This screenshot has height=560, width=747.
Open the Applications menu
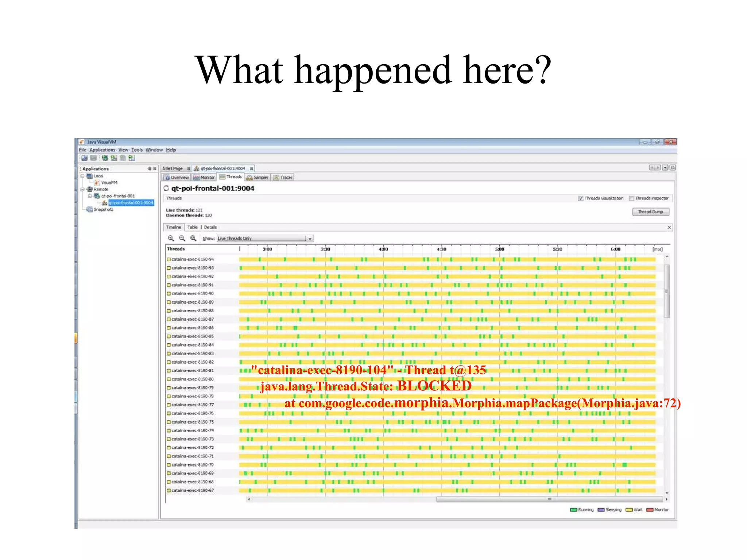click(x=102, y=150)
